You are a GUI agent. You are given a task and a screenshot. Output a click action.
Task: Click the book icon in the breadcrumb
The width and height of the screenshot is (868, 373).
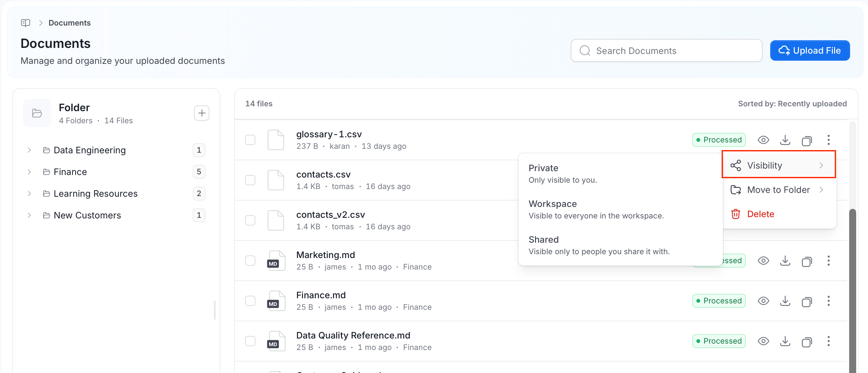(x=26, y=23)
